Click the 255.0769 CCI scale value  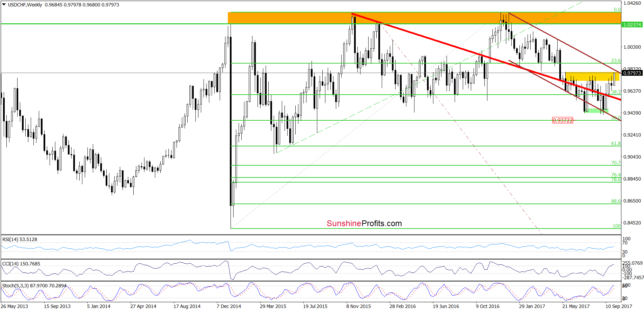pyautogui.click(x=633, y=263)
